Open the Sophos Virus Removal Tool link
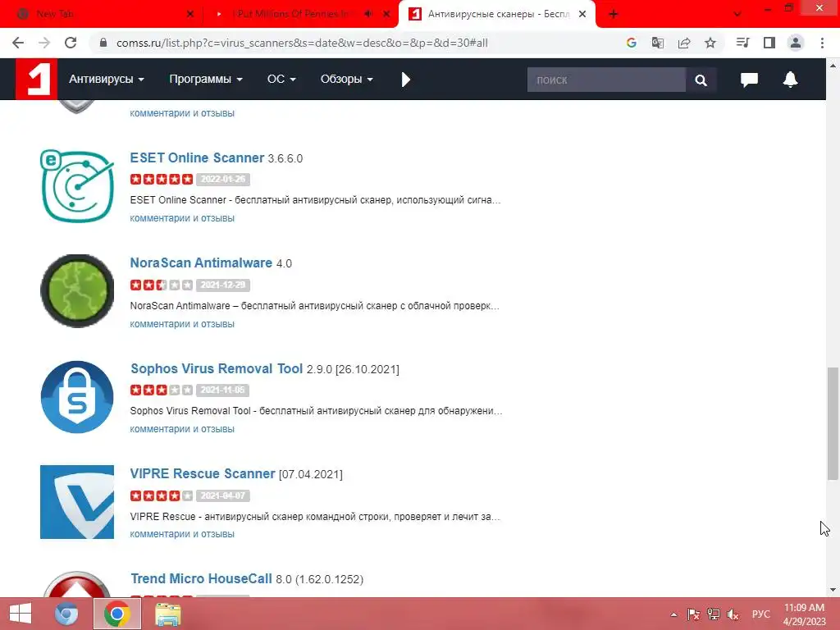Viewport: 840px width, 630px height. click(x=217, y=369)
